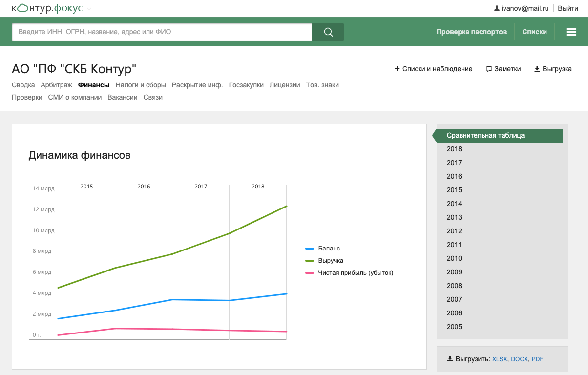Click the 2018 chart column header
This screenshot has width=588, height=375.
tap(258, 187)
